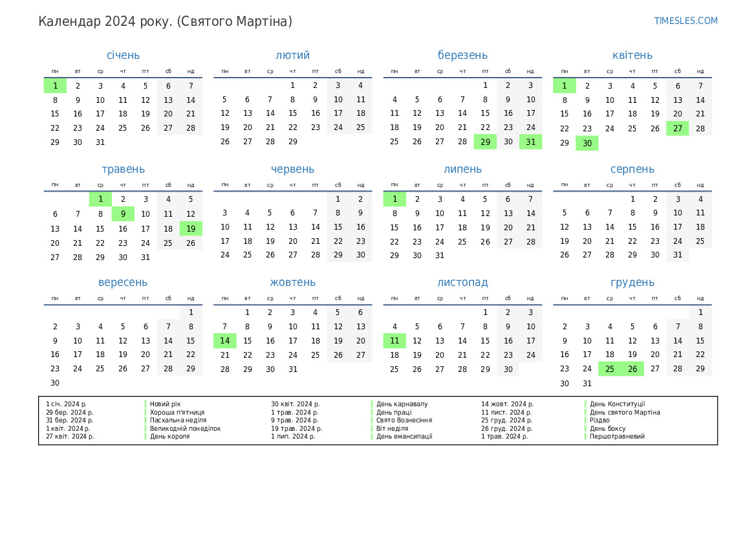Select highlighted 14 in жовтень
Image resolution: width=756 pixels, height=535 pixels.
[225, 341]
